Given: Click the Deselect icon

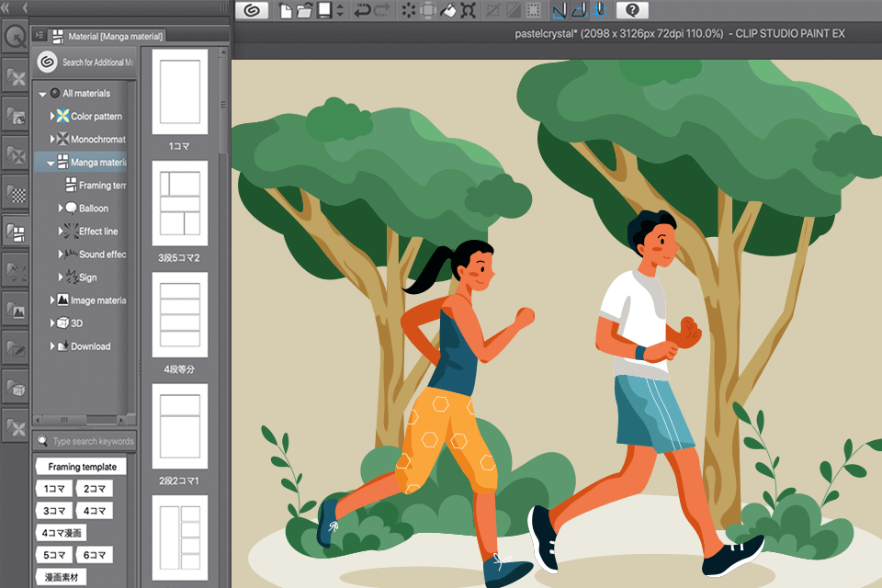Looking at the screenshot, I should pos(493,11).
